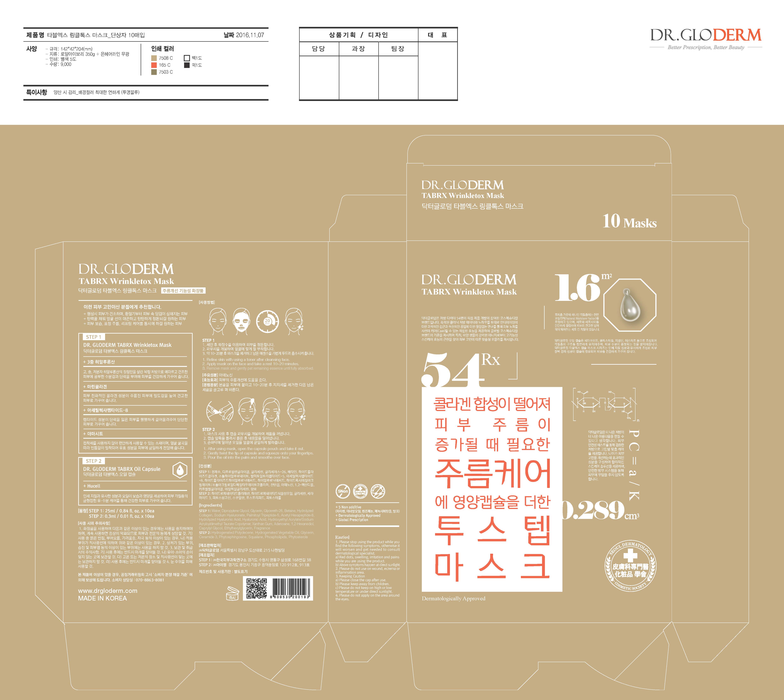
Task: Click the 7508 C beige swatch
Action: (154, 58)
